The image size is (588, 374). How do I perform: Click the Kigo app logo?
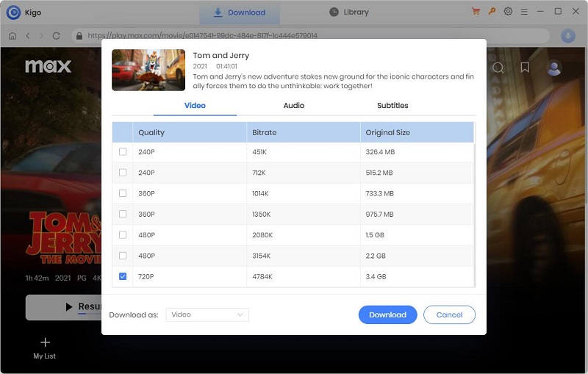(13, 12)
